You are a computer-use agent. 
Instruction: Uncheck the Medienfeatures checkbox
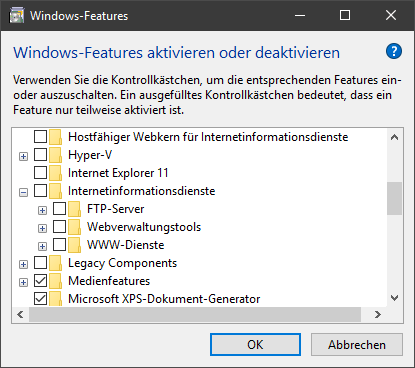(40, 281)
